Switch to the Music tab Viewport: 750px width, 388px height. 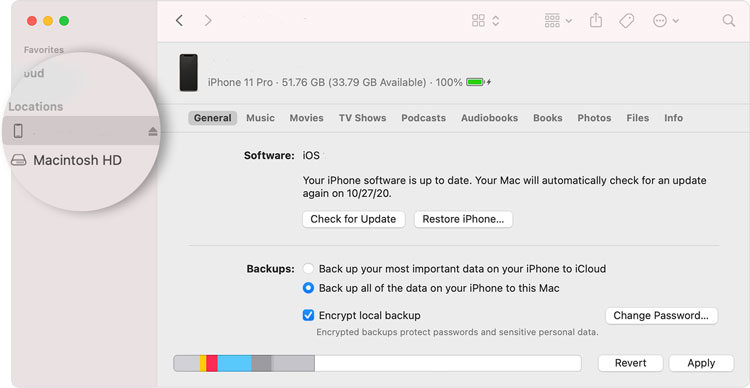click(x=260, y=118)
